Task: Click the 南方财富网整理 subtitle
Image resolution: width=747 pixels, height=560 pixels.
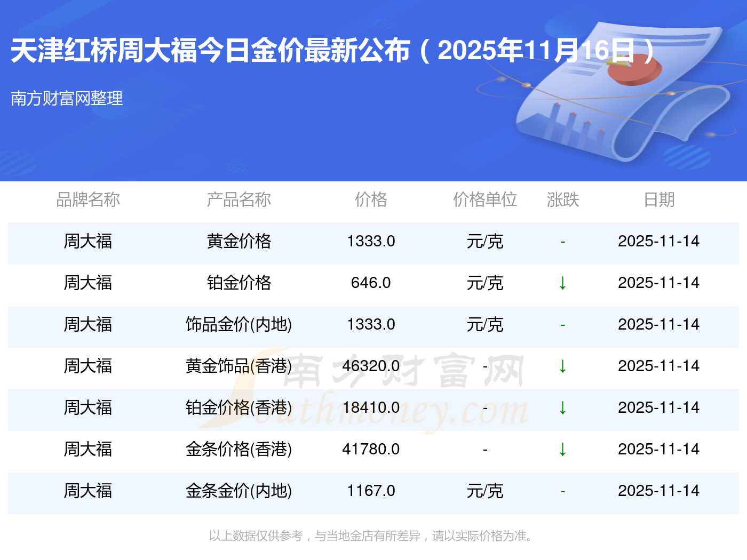Action: click(67, 98)
